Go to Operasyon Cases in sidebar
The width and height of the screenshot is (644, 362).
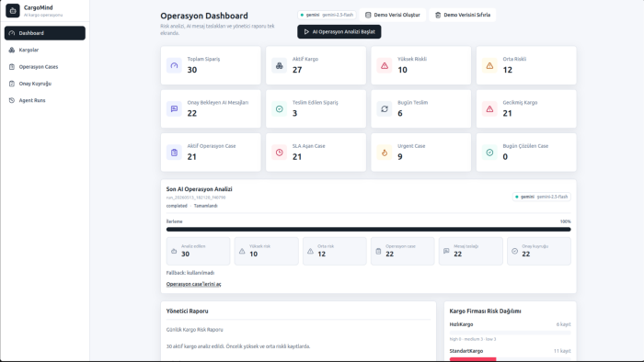[45, 67]
